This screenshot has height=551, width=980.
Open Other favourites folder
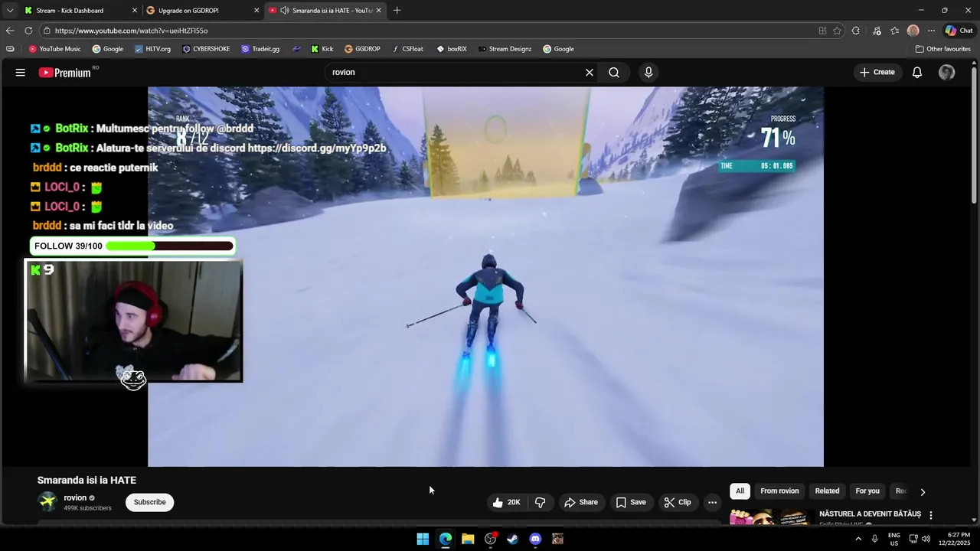942,49
